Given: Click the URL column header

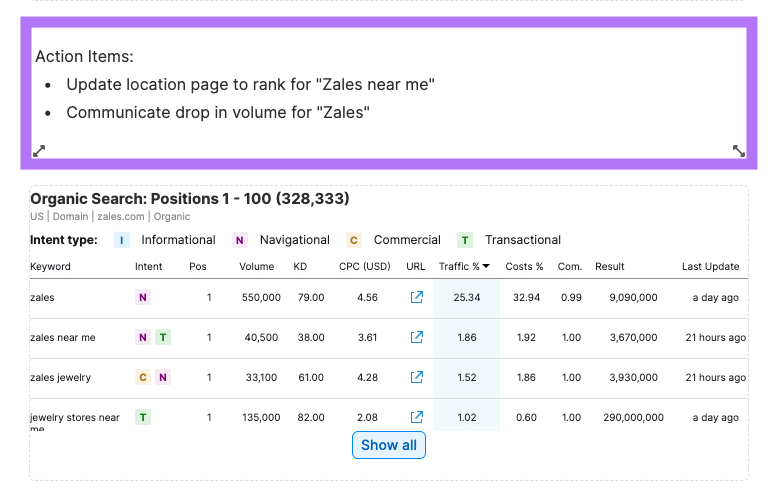Looking at the screenshot, I should coord(416,266).
